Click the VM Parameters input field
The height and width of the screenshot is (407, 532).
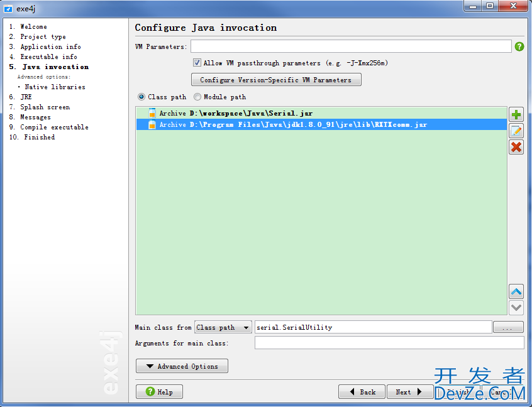pos(351,46)
